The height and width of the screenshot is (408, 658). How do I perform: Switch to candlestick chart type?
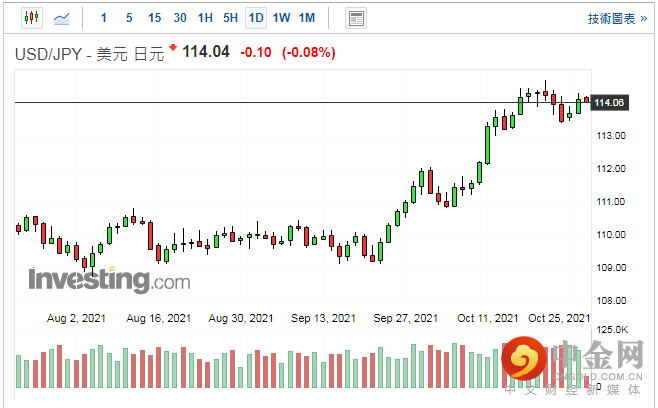click(x=31, y=17)
